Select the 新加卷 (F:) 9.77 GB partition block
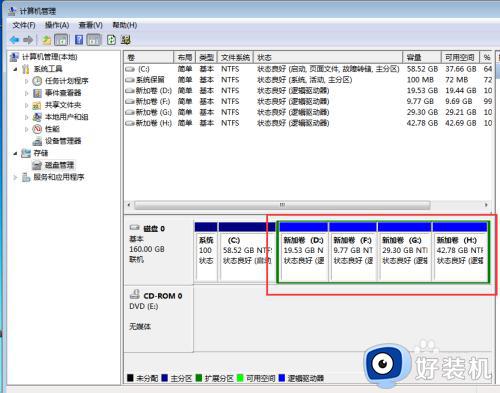The width and height of the screenshot is (500, 393). click(353, 252)
